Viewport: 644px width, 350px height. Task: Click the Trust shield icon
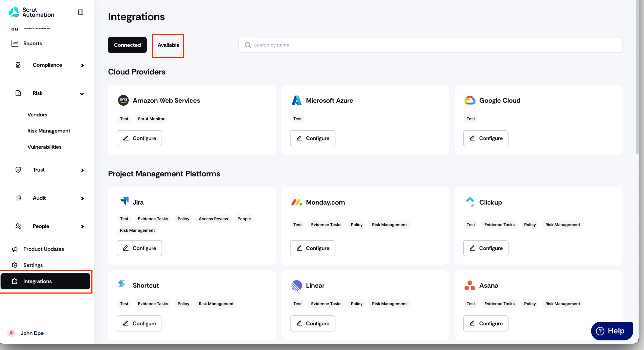coord(18,170)
